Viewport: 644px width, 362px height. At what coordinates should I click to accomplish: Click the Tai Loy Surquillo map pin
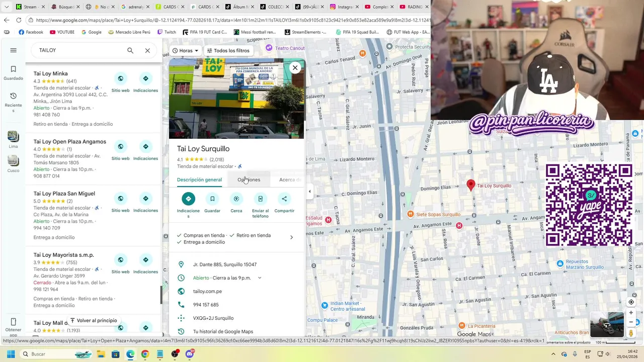click(x=470, y=186)
